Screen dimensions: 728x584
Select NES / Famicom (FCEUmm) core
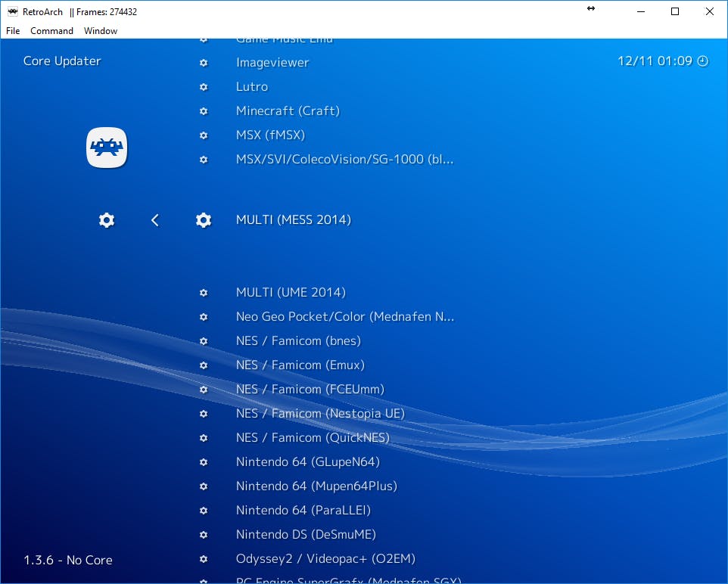tap(310, 389)
